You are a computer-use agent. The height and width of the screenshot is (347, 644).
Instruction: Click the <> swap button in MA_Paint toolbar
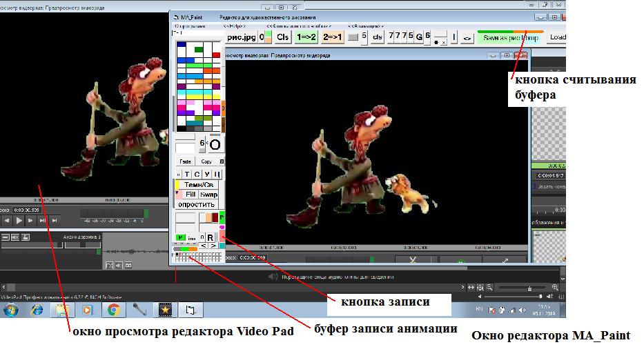pyautogui.click(x=467, y=38)
